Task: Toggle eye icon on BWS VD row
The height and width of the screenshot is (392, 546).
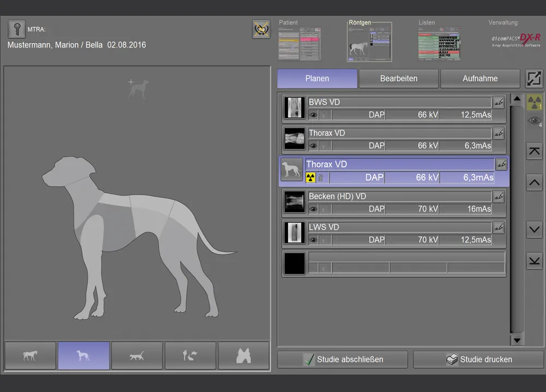Action: coord(313,115)
